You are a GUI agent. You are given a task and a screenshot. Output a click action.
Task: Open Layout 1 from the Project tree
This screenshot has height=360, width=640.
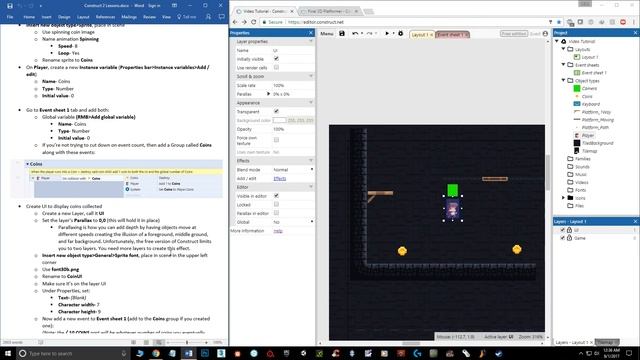(x=590, y=57)
